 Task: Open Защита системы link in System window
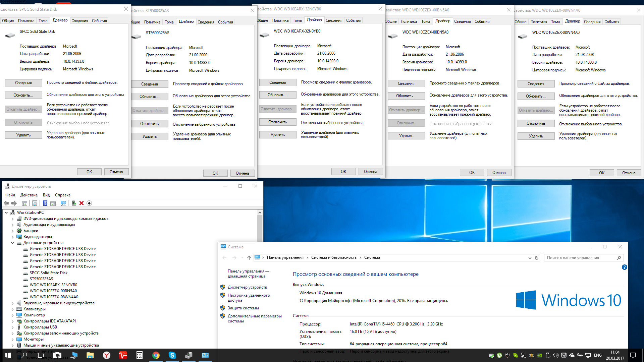coord(243,308)
